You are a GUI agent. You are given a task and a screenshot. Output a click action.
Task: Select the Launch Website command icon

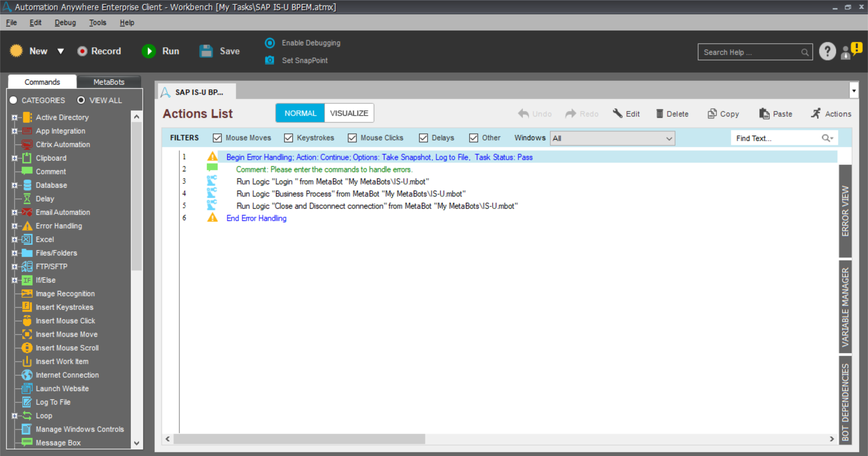(27, 389)
